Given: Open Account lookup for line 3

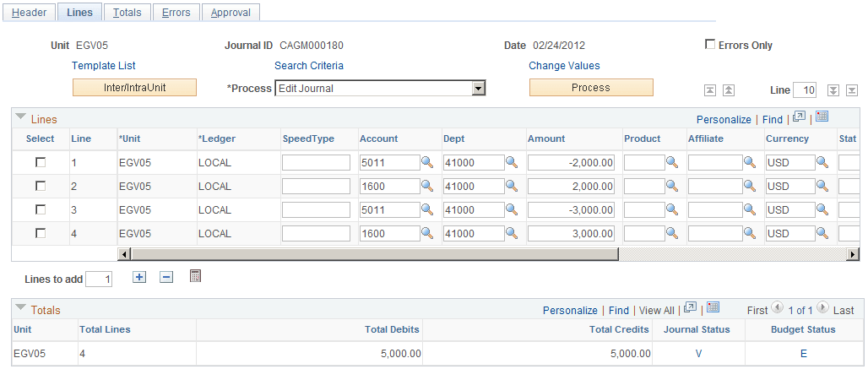Looking at the screenshot, I should [427, 209].
